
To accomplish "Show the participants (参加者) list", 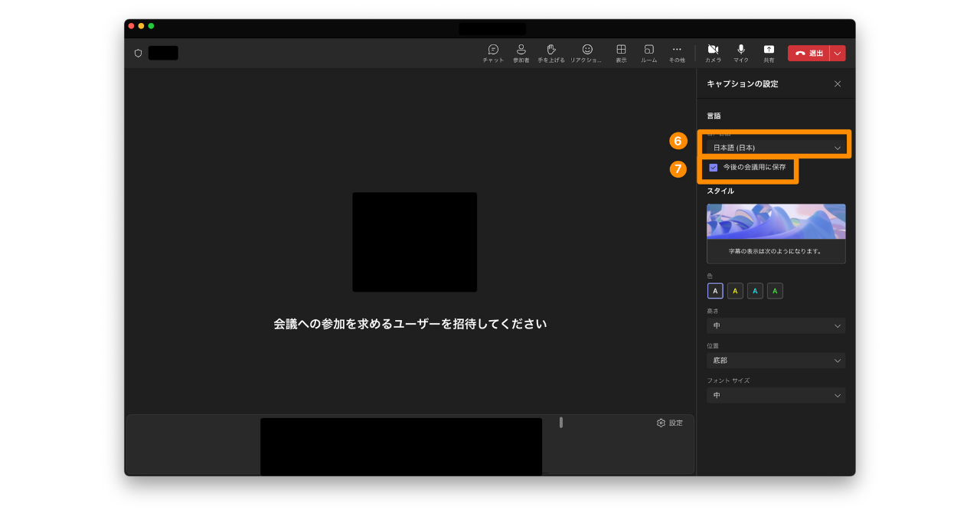I will tap(521, 52).
